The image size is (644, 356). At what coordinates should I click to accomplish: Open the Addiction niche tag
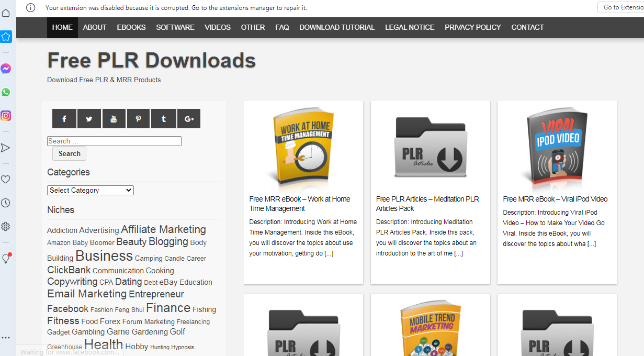pos(62,230)
